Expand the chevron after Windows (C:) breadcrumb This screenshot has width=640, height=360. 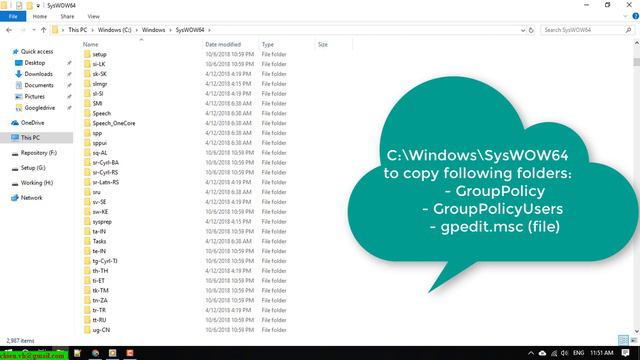pyautogui.click(x=136, y=30)
